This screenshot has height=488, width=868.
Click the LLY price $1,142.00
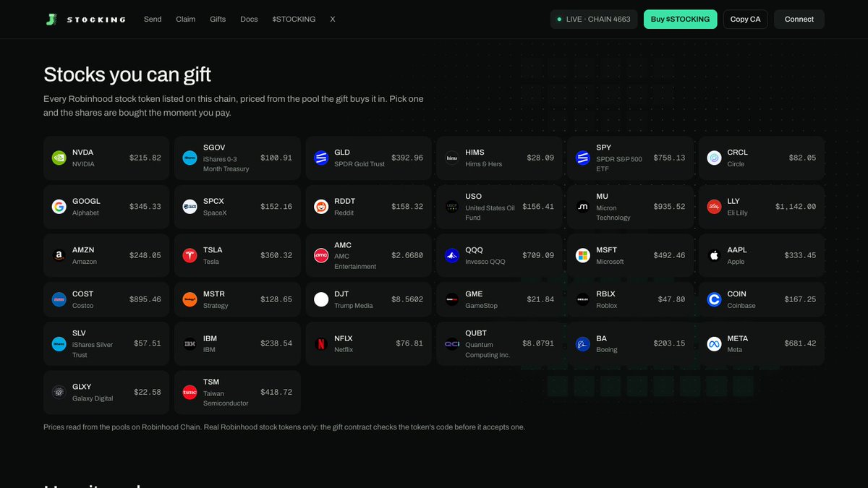pos(796,207)
